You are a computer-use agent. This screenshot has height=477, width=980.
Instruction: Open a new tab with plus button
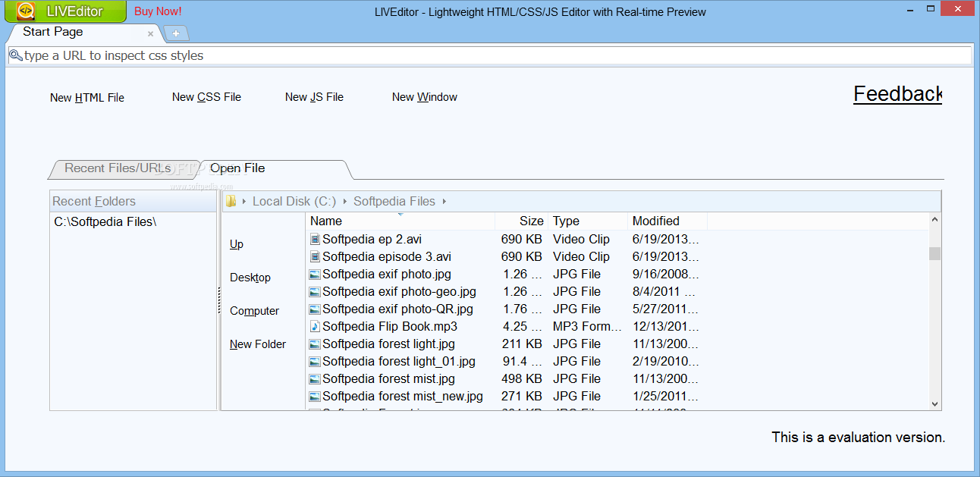tap(176, 33)
